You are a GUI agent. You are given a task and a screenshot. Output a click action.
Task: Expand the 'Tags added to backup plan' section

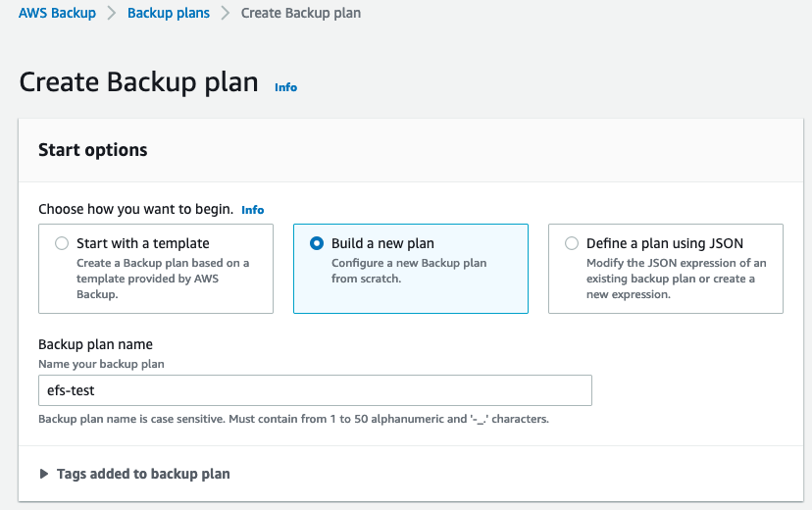click(143, 474)
